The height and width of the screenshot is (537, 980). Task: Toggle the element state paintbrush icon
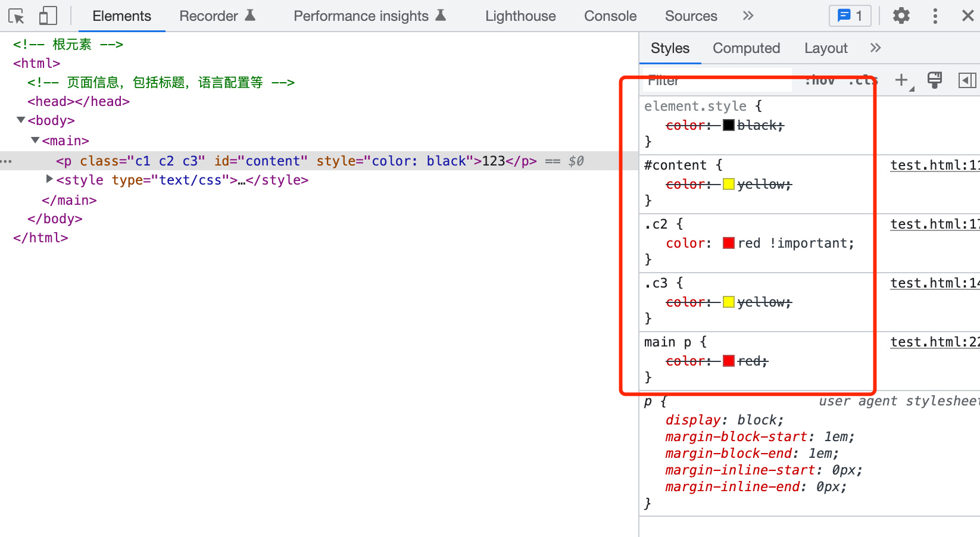coord(935,80)
